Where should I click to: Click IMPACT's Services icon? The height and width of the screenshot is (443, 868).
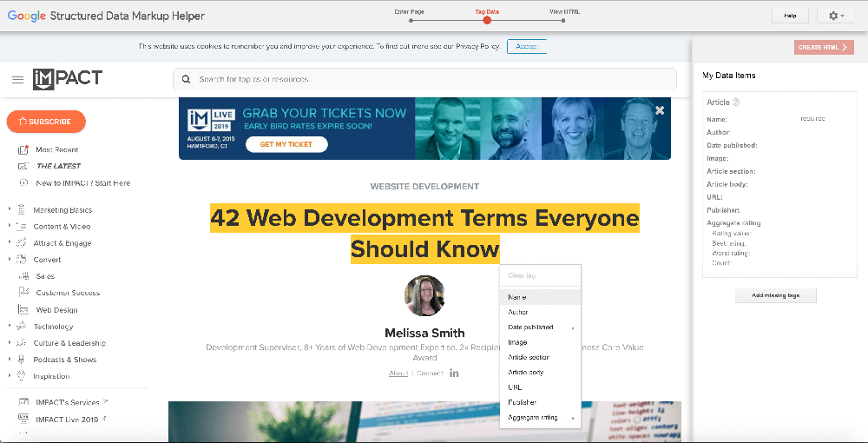23,402
